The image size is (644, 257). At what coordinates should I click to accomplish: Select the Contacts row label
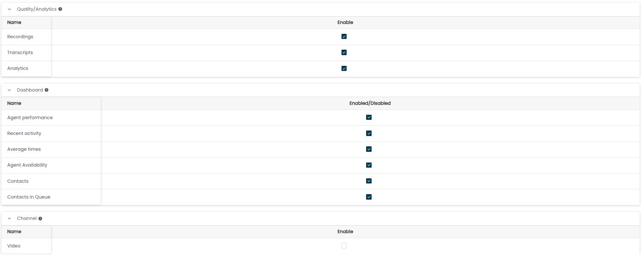(x=18, y=181)
